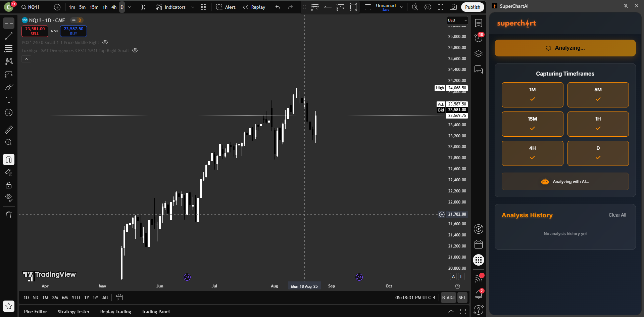Screen dimensions: 644x317
Task: Click the trash remove objects icon
Action: point(9,215)
